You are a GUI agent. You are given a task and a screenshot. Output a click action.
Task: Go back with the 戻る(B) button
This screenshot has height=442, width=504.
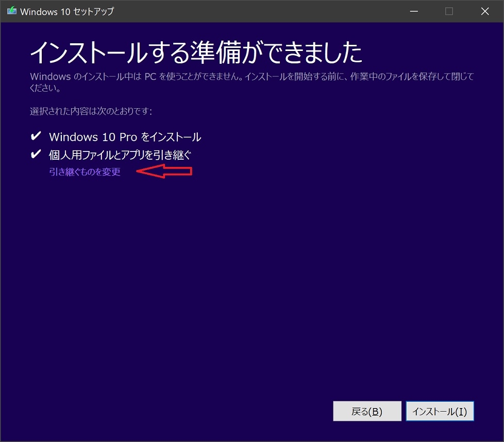coord(367,411)
